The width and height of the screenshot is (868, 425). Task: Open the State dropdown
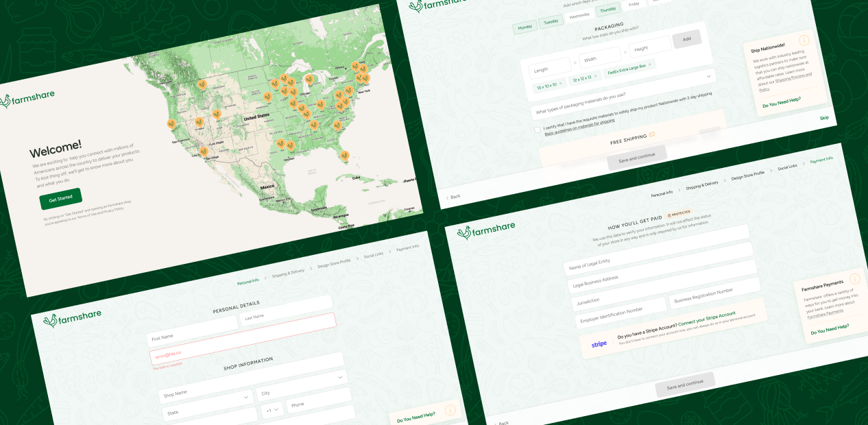pos(208,404)
